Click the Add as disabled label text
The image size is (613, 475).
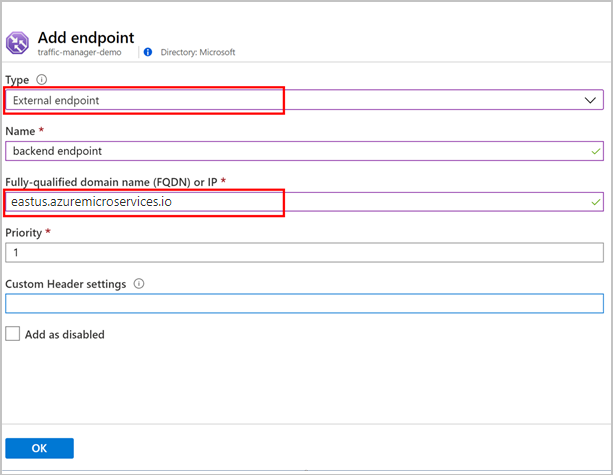pos(65,334)
